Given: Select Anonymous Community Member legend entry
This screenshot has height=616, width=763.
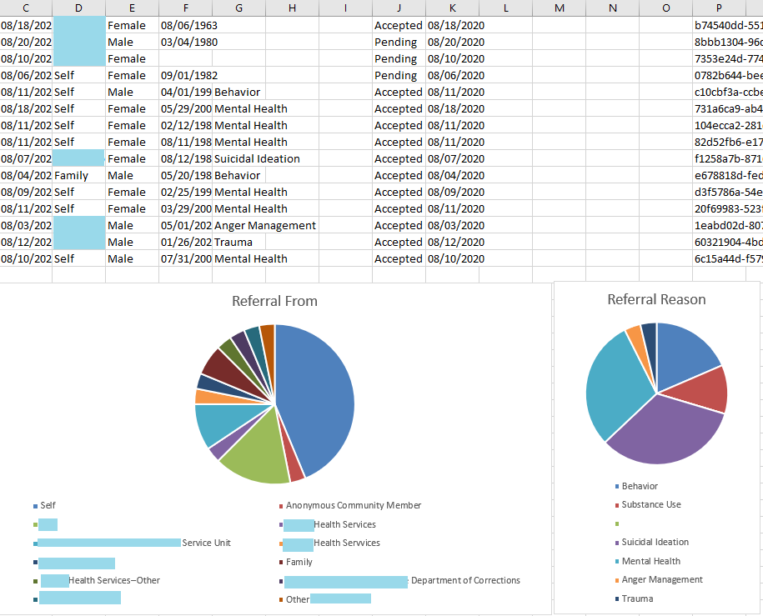Looking at the screenshot, I should click(353, 505).
